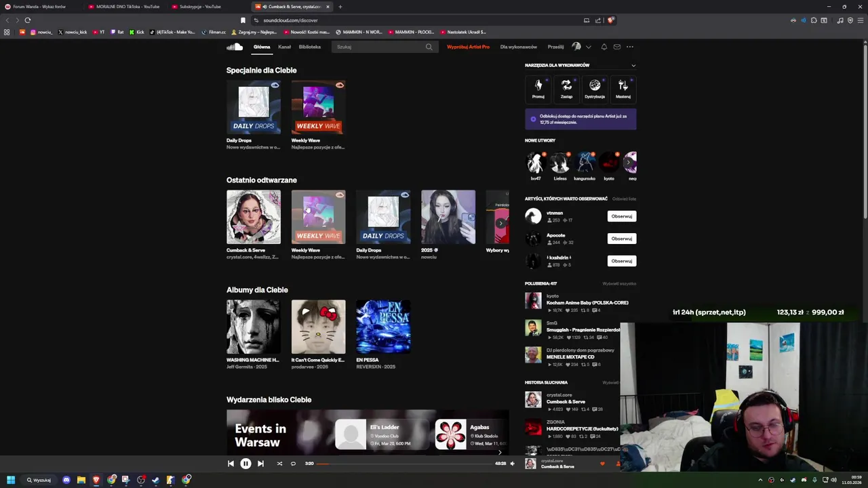
Task: Open Weekly Wave under Specjalnie dla Ciebie
Action: tap(319, 107)
